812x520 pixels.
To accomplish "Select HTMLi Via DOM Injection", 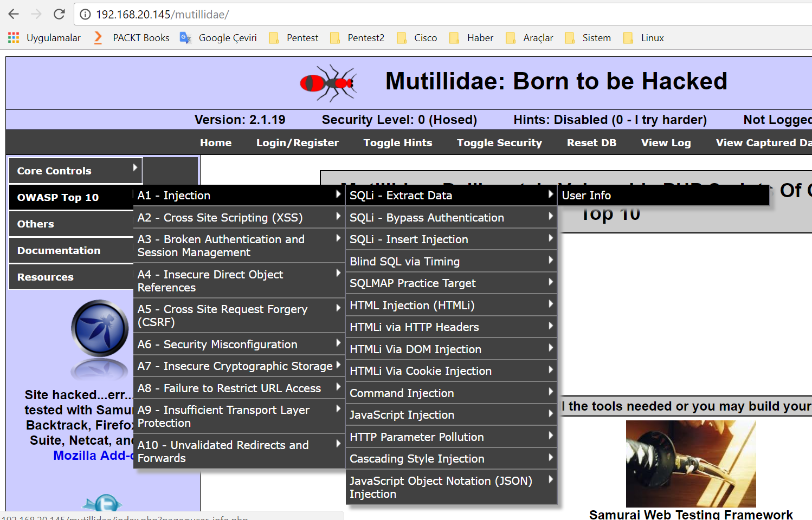I will point(451,349).
